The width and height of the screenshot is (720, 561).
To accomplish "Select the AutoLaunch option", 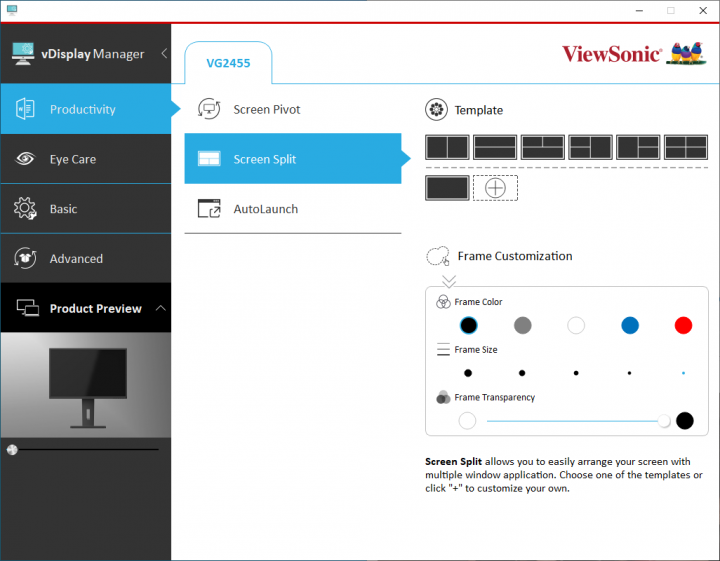I will [x=293, y=209].
